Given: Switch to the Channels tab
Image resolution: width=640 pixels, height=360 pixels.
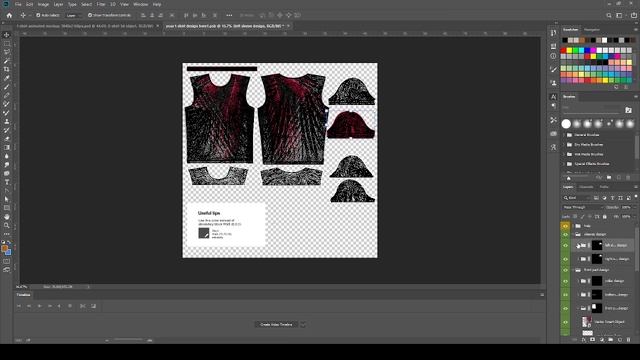Looking at the screenshot, I should click(x=587, y=187).
